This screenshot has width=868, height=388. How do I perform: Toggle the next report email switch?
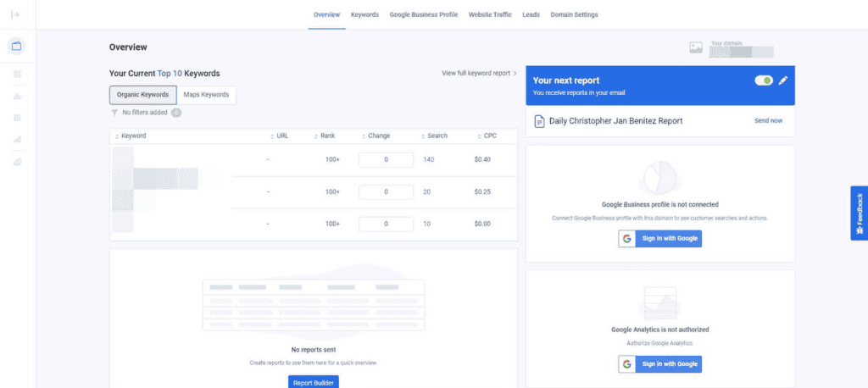pos(763,80)
